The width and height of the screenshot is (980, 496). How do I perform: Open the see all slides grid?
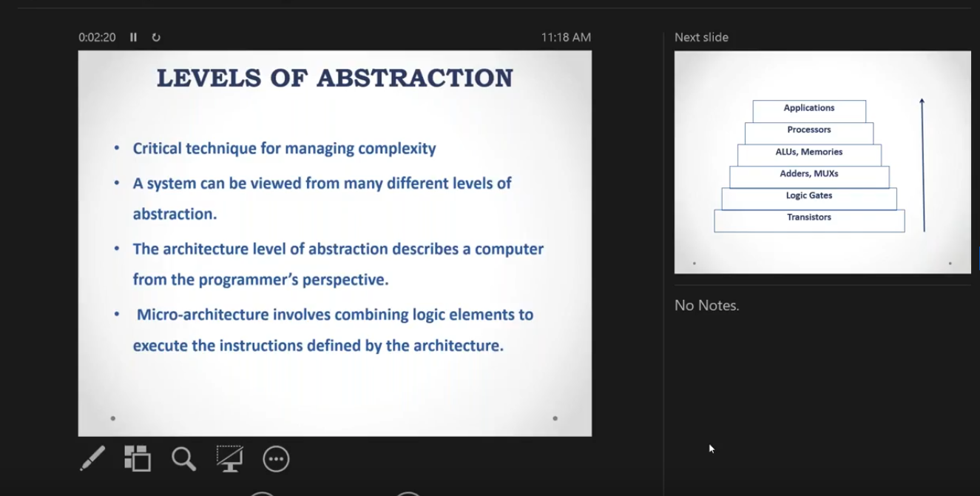pos(138,459)
